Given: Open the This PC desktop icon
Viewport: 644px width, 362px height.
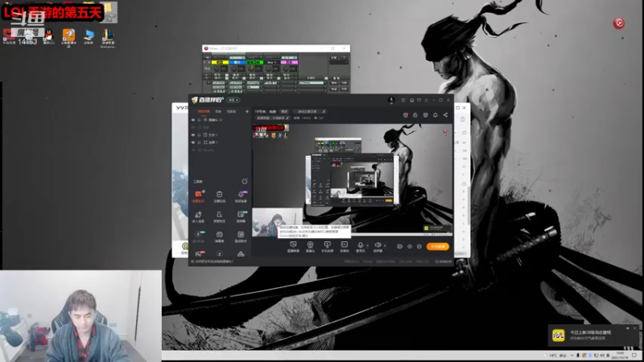Looking at the screenshot, I should (89, 37).
